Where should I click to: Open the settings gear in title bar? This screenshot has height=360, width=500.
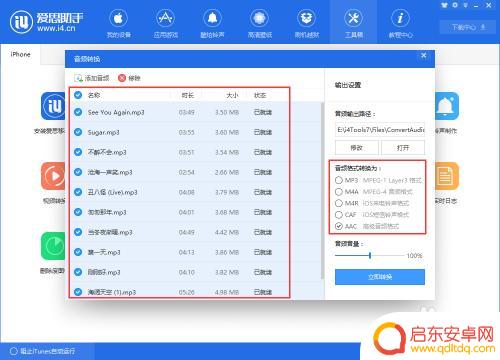pos(455,5)
